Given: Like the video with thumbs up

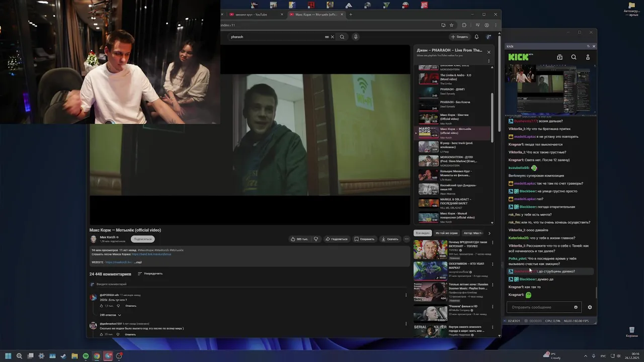Looking at the screenshot, I should [299, 239].
